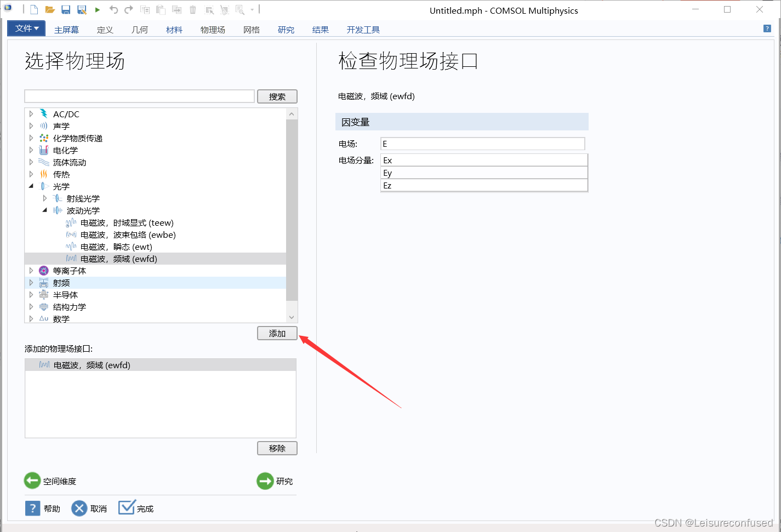This screenshot has height=532, width=781.
Task: Expand the 传热 tree node
Action: tap(31, 174)
